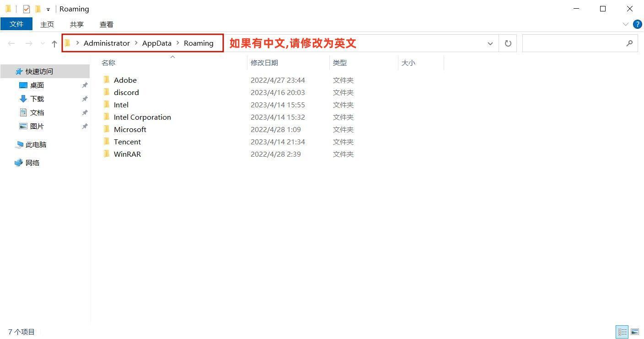
Task: Switch to details view in status bar
Action: tap(622, 332)
